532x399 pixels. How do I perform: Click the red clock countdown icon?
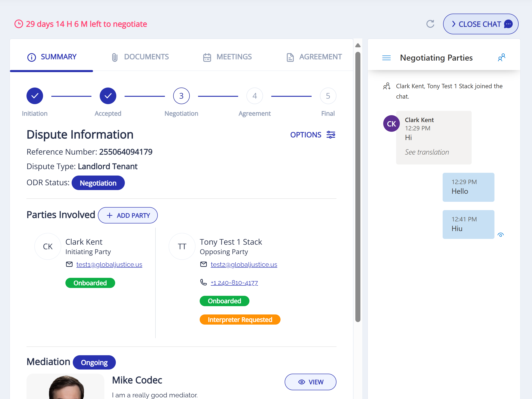click(19, 24)
